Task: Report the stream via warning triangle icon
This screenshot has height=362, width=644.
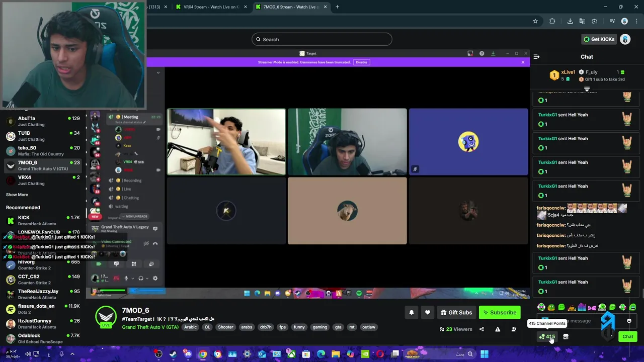Action: [498, 329]
